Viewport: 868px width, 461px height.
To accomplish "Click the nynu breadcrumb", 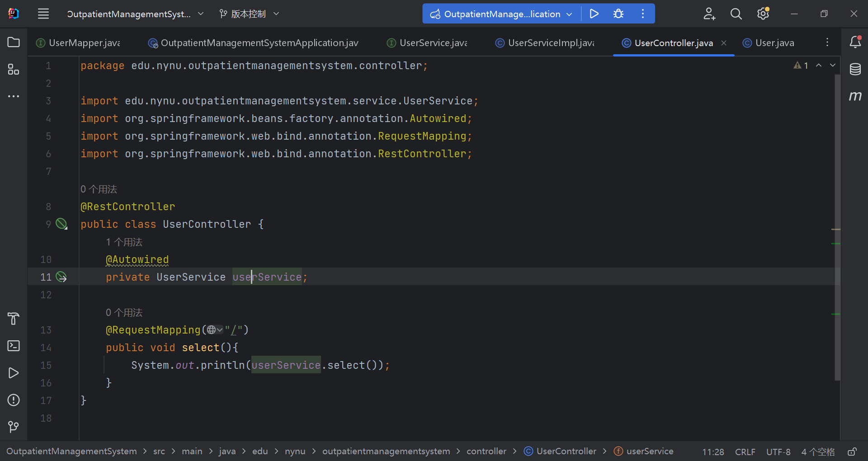I will (x=295, y=452).
